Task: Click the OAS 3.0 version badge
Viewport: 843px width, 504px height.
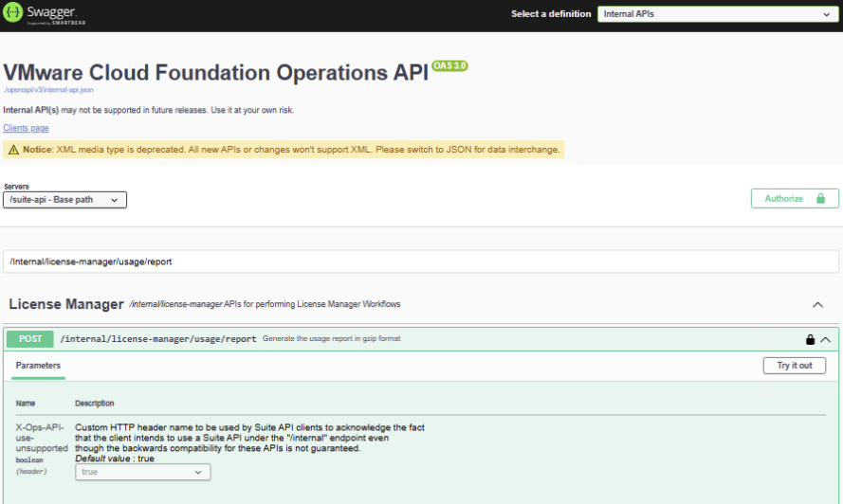Action: (x=450, y=65)
